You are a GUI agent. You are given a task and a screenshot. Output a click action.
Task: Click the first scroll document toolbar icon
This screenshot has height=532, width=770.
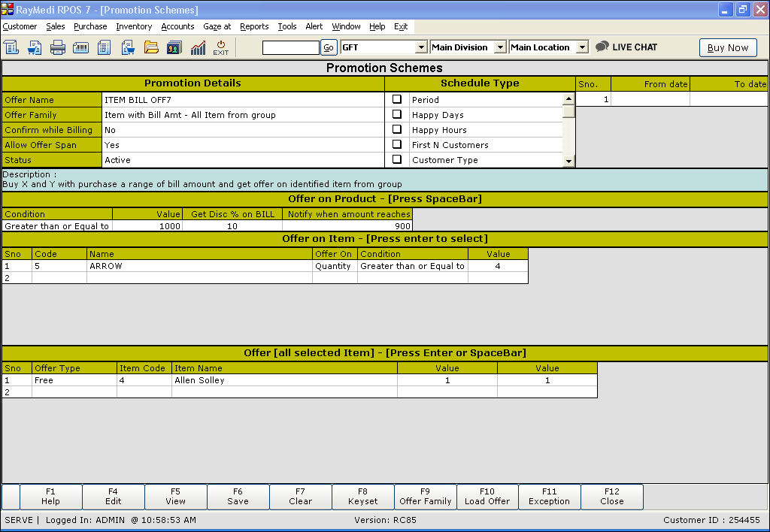(x=11, y=47)
